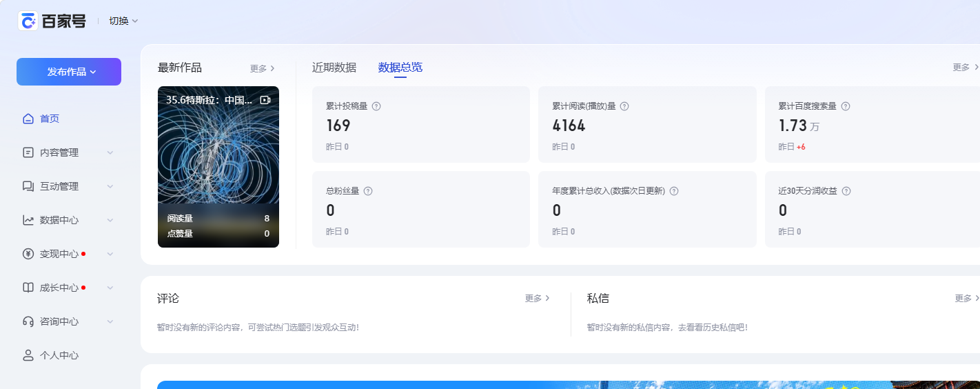Expand the 成长中心 chevron

[x=110, y=288]
